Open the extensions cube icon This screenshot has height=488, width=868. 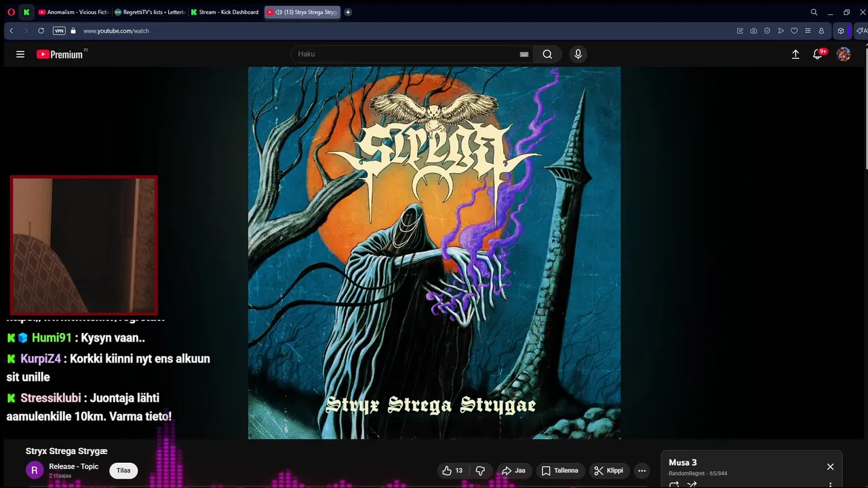[841, 30]
